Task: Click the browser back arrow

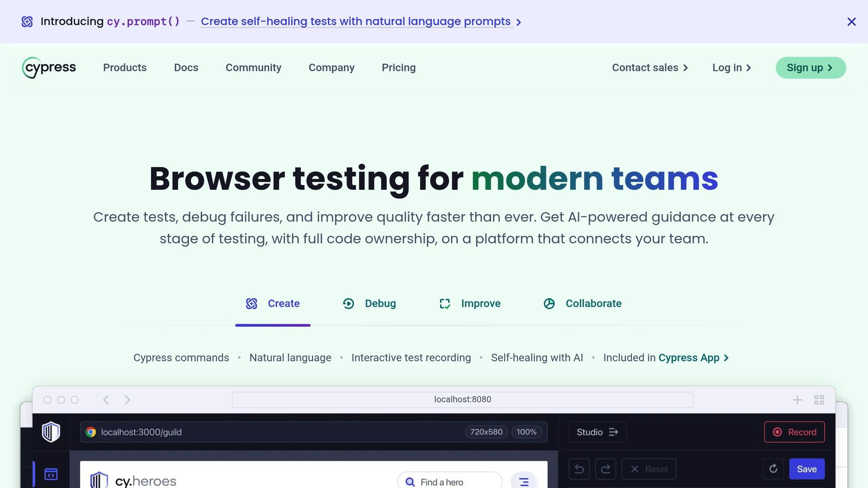Action: 106,400
